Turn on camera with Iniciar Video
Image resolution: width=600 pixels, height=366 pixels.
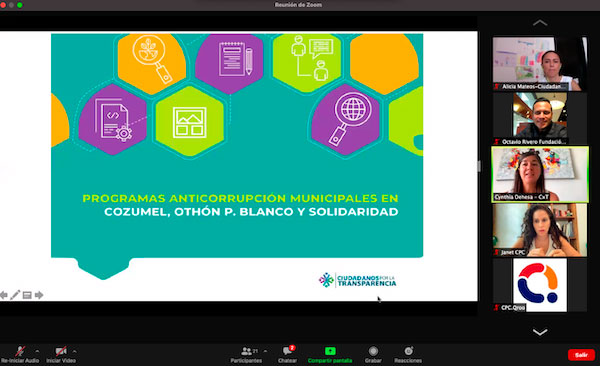click(61, 351)
